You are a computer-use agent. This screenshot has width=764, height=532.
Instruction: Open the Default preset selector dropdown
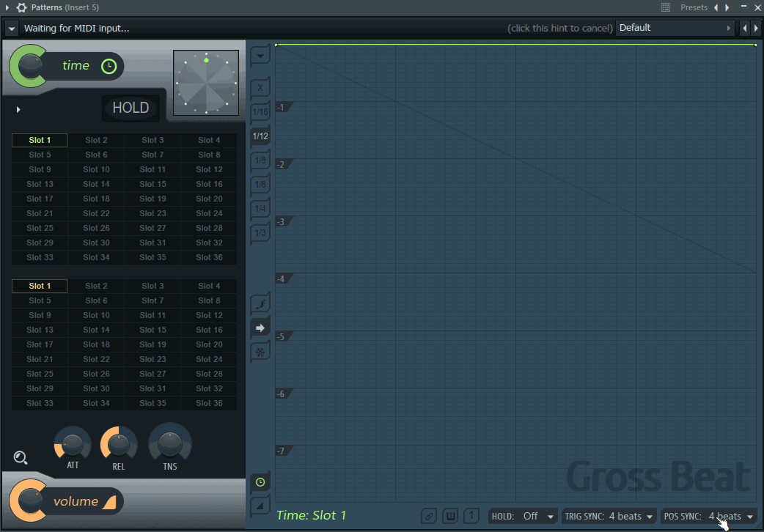coord(675,29)
